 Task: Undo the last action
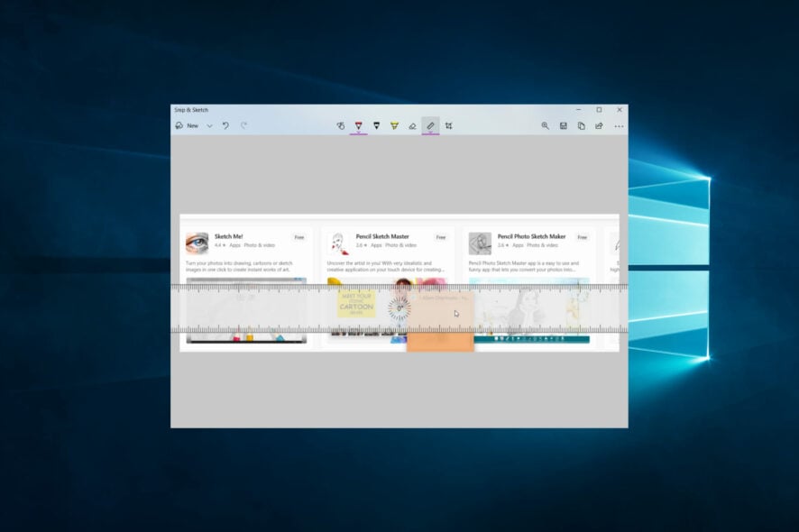225,126
